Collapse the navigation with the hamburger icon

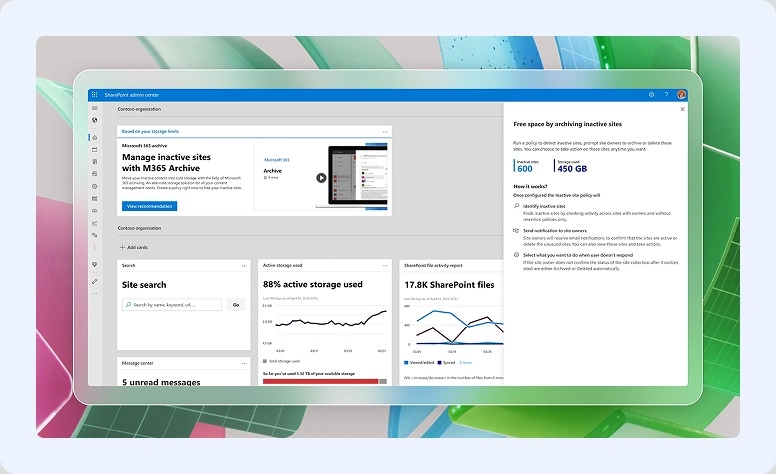pyautogui.click(x=95, y=108)
